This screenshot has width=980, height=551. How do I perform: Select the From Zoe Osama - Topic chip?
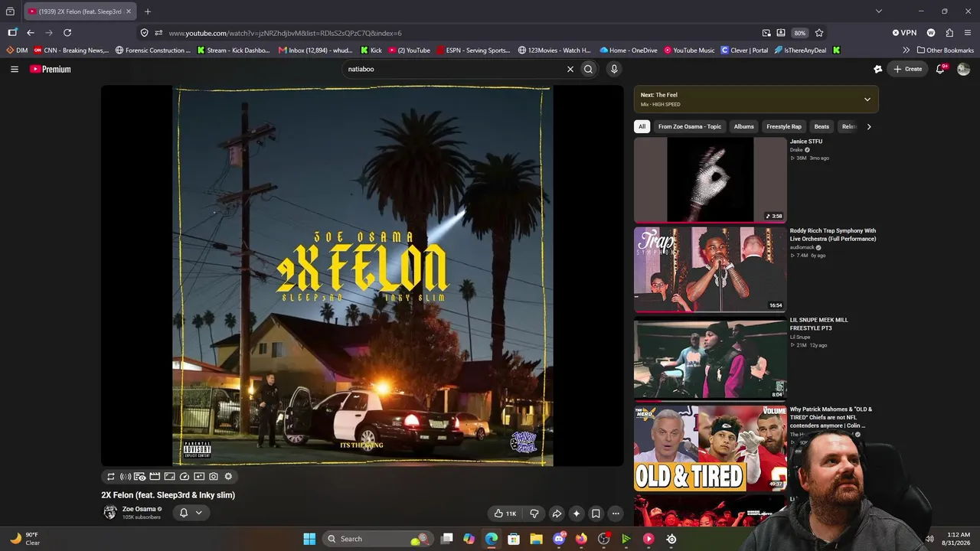[690, 126]
